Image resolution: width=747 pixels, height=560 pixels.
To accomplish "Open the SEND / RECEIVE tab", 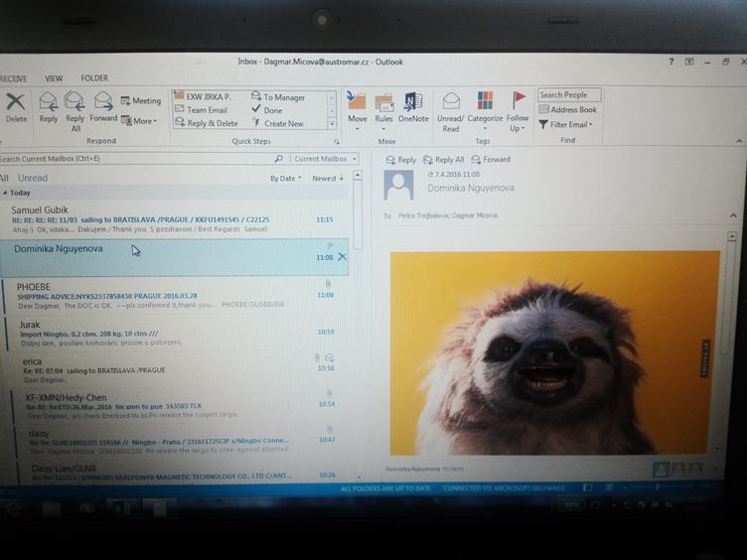I will tap(13, 78).
